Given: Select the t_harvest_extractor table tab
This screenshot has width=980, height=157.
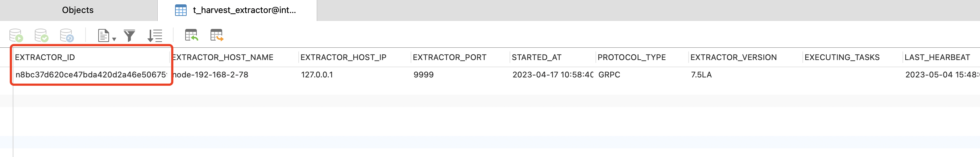Looking at the screenshot, I should point(237,10).
